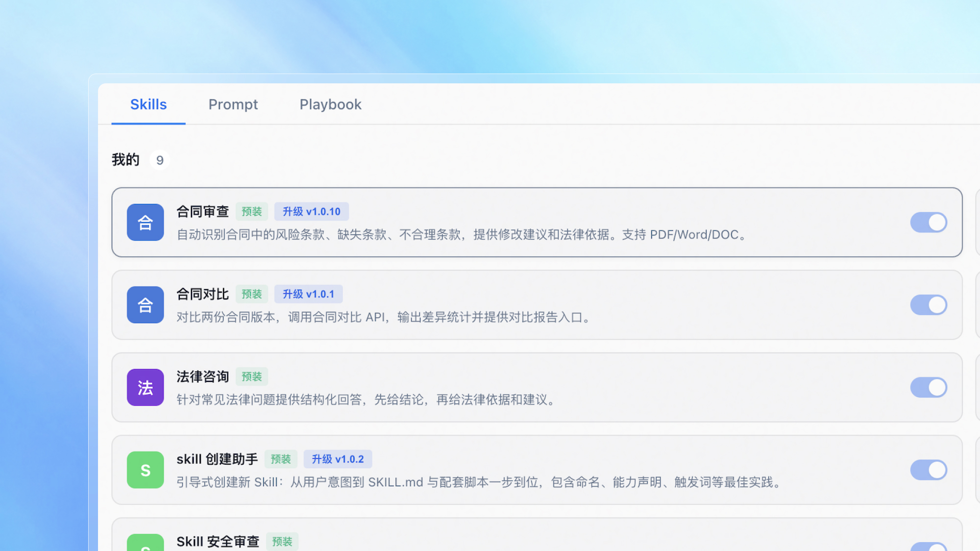This screenshot has height=551, width=980.
Task: Click the 我的 section heading
Action: click(125, 160)
